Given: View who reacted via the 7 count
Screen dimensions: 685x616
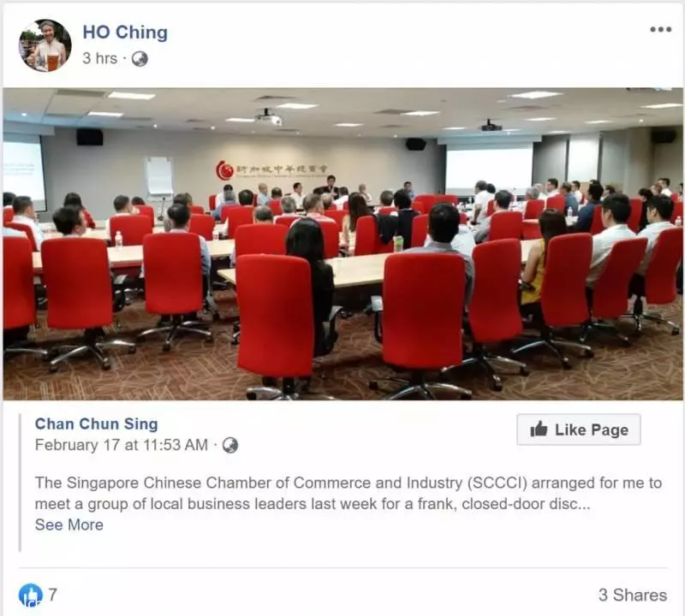Looking at the screenshot, I should click(x=52, y=595).
